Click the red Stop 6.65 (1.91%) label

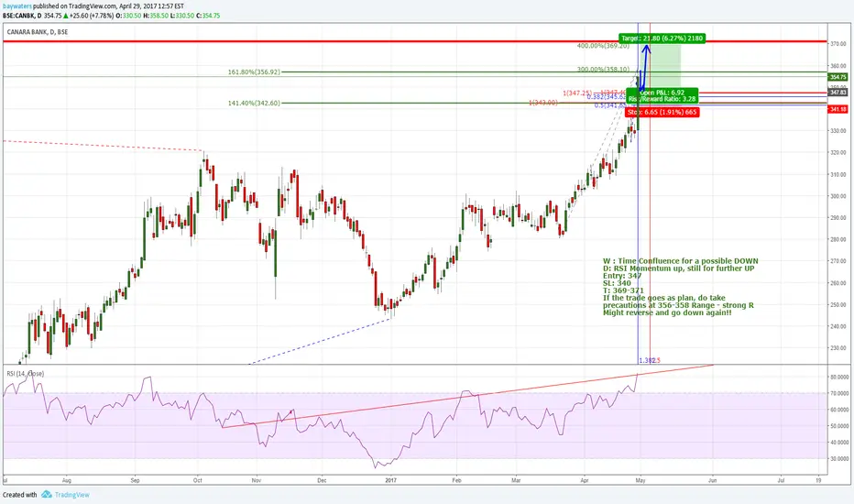(662, 112)
